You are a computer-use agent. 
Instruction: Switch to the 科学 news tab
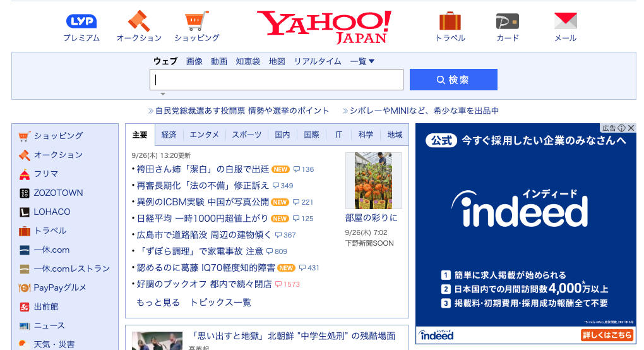[366, 135]
